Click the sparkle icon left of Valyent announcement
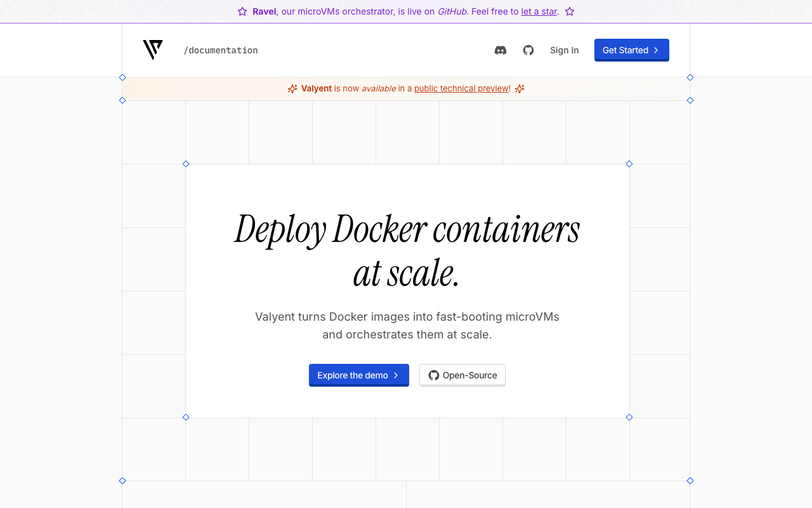812x508 pixels. pyautogui.click(x=292, y=89)
